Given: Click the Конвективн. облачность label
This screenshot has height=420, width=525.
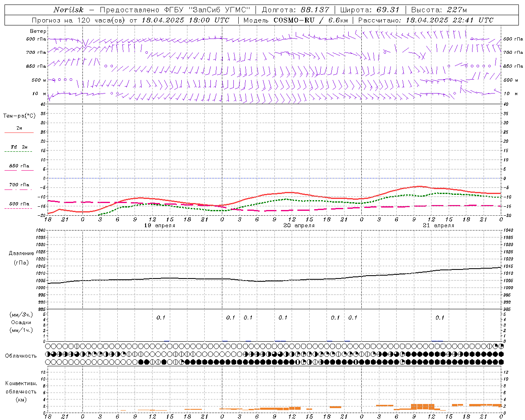Looking at the screenshot, I should (21, 387).
